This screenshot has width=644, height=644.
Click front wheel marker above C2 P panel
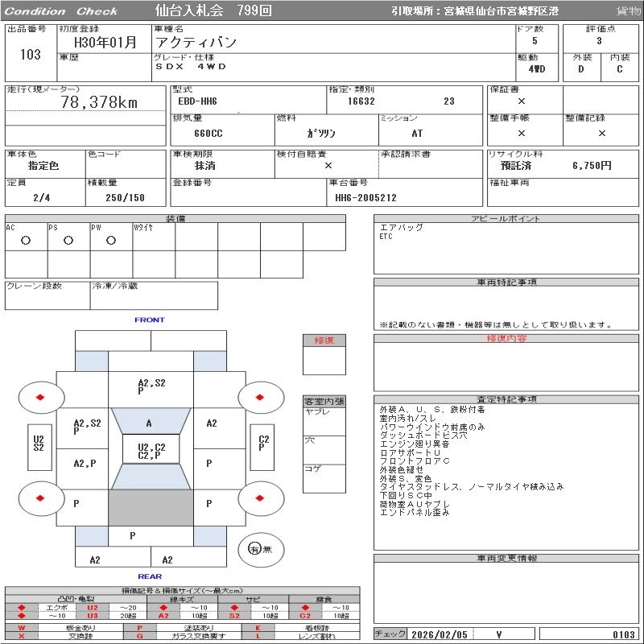tap(259, 398)
